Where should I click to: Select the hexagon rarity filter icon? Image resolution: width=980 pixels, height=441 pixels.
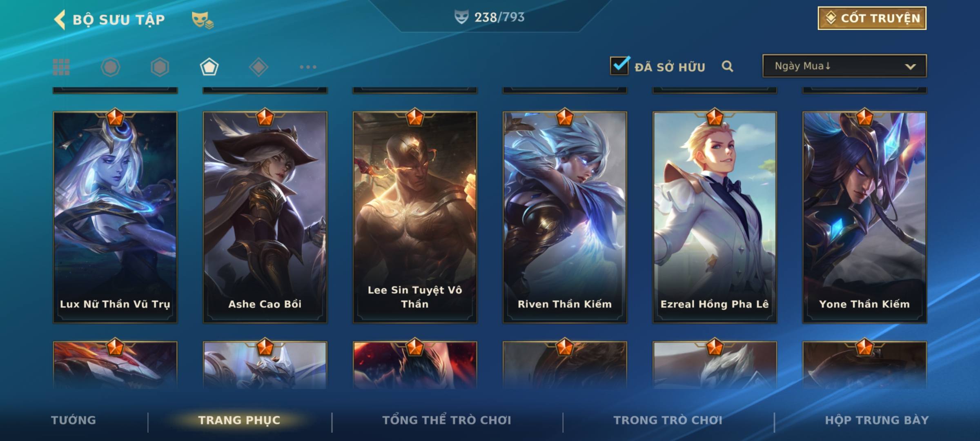click(x=160, y=67)
